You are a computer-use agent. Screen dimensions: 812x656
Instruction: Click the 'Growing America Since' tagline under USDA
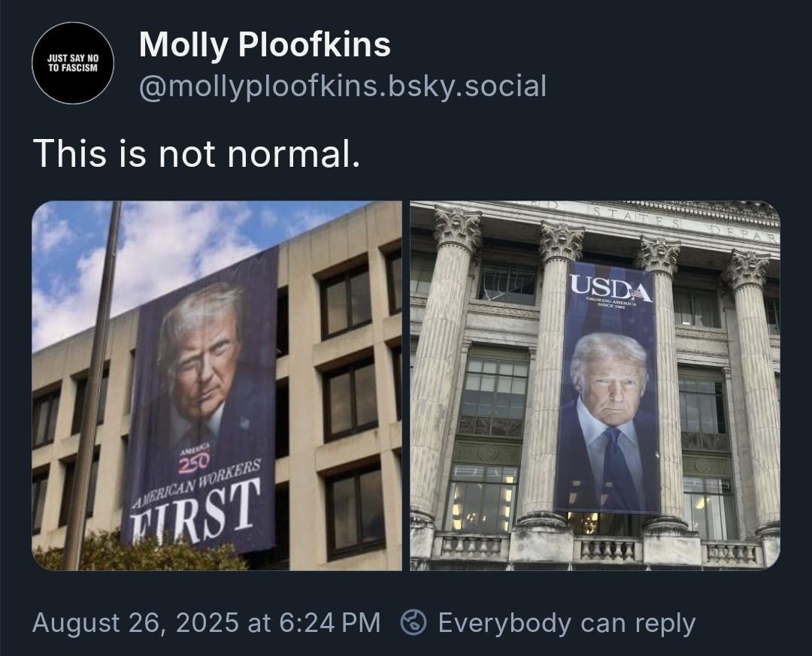(611, 304)
